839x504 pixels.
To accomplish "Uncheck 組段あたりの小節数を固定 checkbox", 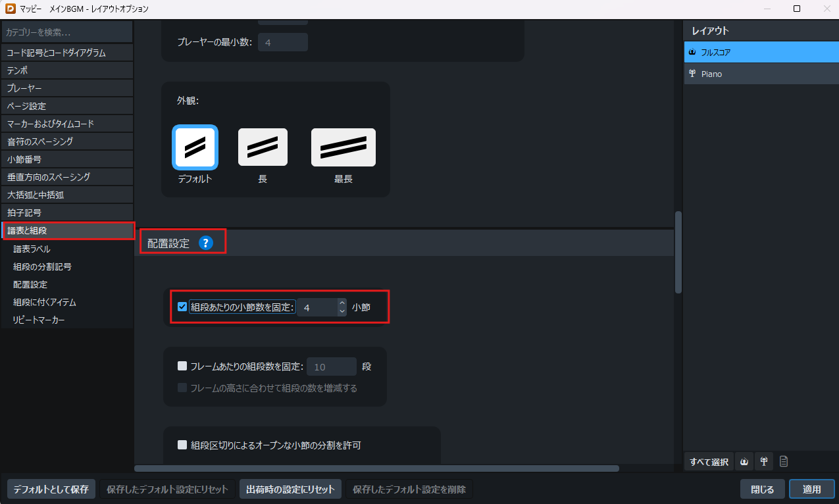I will (182, 307).
